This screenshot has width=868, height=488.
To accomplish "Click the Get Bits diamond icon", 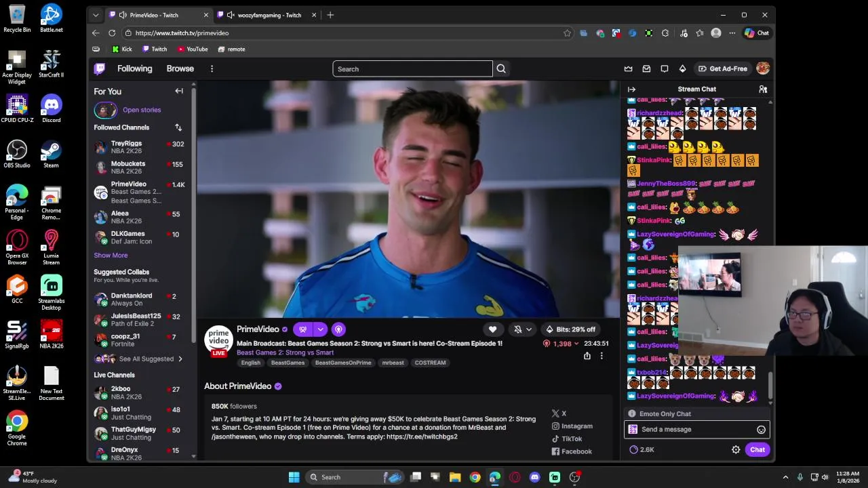I will 682,68.
